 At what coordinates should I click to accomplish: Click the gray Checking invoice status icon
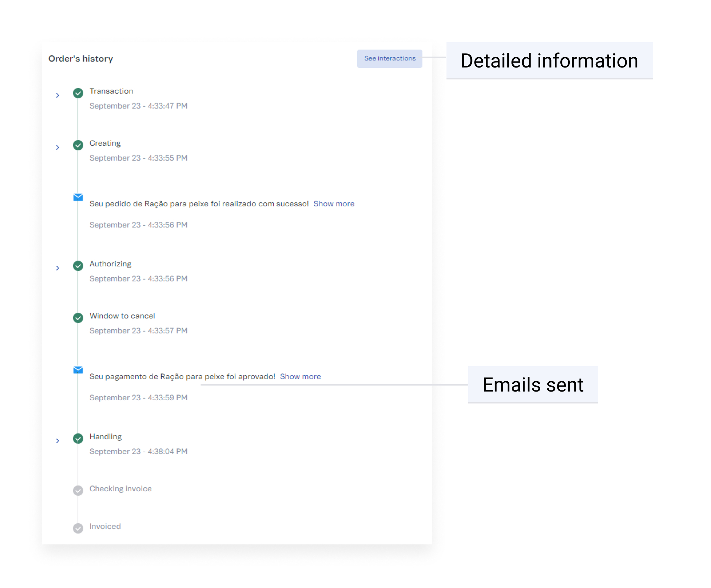click(x=78, y=491)
